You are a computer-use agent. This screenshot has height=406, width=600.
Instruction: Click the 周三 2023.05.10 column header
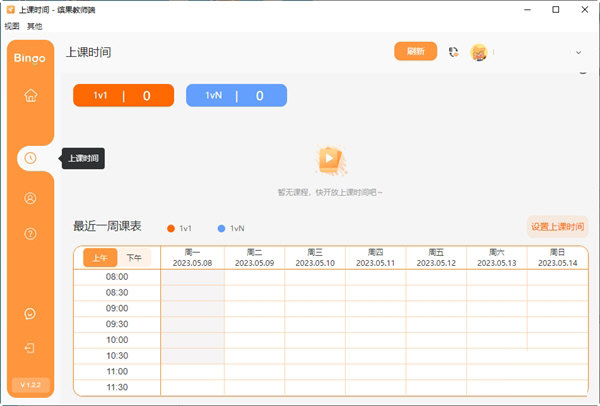[x=315, y=258]
